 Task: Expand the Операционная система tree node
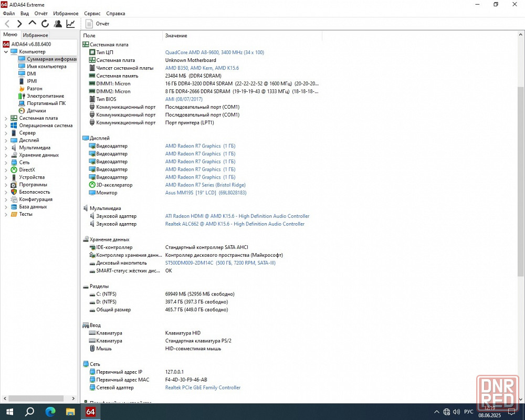point(6,125)
